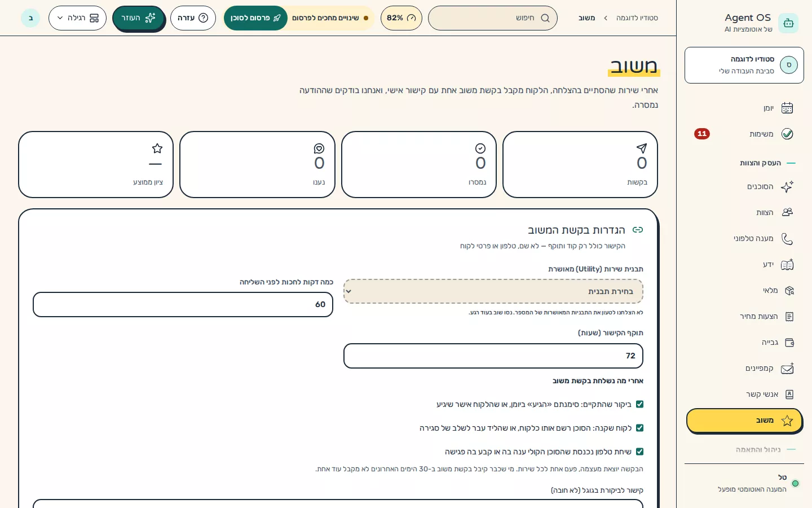Open the עזרה help button
The height and width of the screenshot is (508, 812).
tap(193, 18)
